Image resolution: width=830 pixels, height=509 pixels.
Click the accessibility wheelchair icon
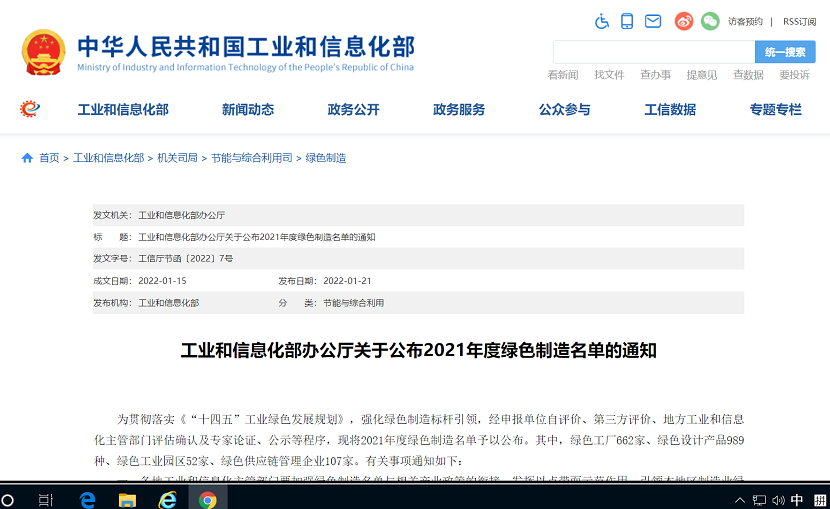[x=602, y=21]
